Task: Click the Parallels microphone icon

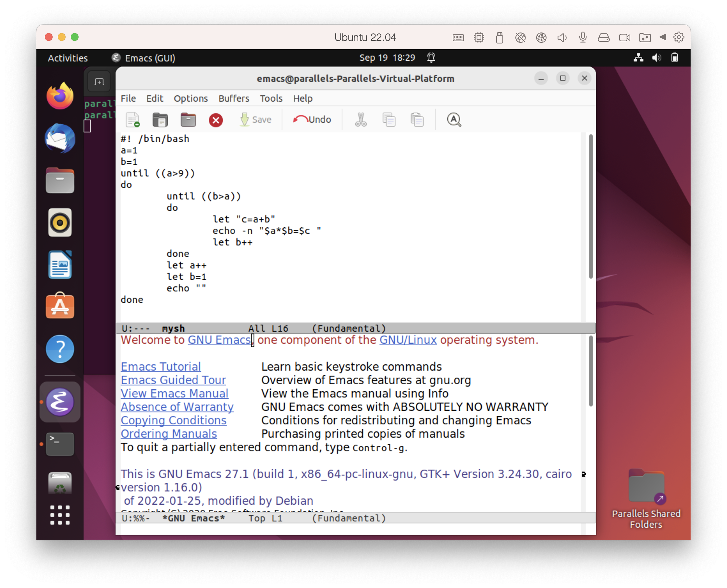Action: pyautogui.click(x=583, y=37)
